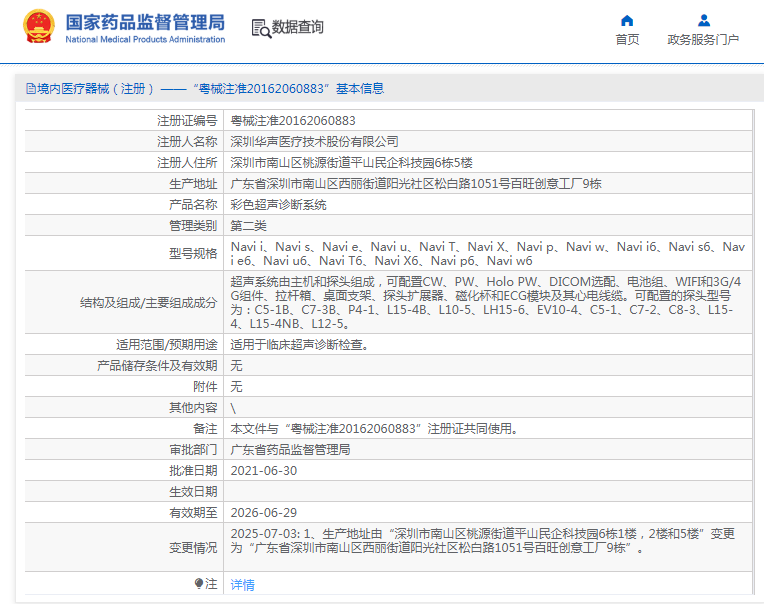764x604 pixels.
Task: Open the 详情 link in the notes row
Action: [243, 585]
